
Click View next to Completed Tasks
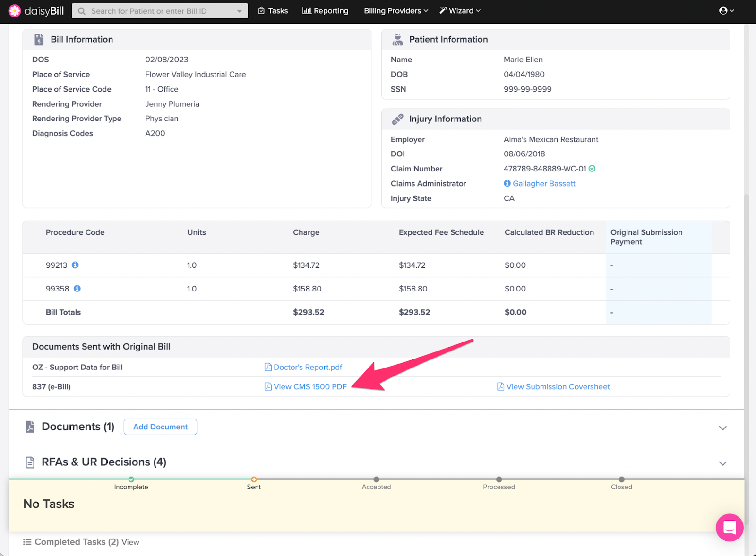click(x=130, y=542)
